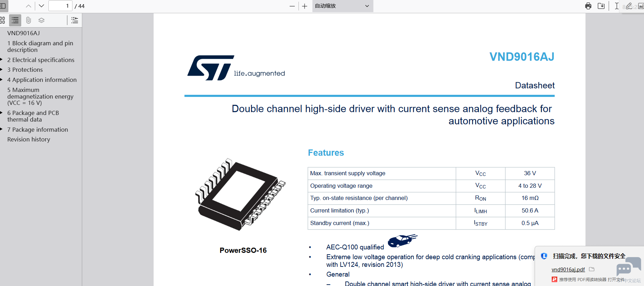Open the vnd9016aj.pdf download link
644x286 pixels.
point(568,269)
